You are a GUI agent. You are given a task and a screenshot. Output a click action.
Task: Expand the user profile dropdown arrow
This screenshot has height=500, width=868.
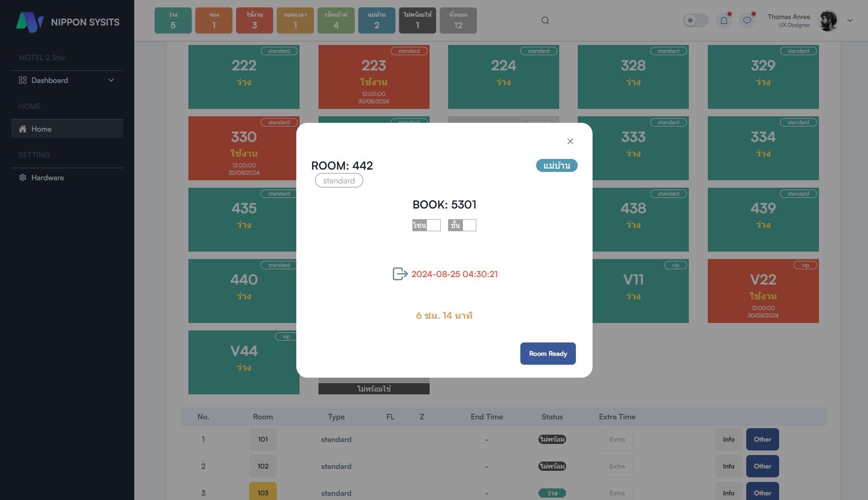coord(850,20)
